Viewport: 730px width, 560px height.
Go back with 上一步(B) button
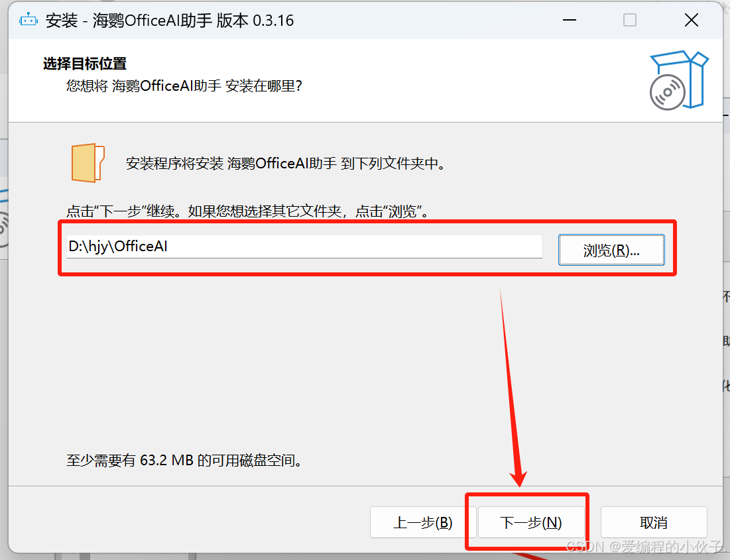[423, 522]
